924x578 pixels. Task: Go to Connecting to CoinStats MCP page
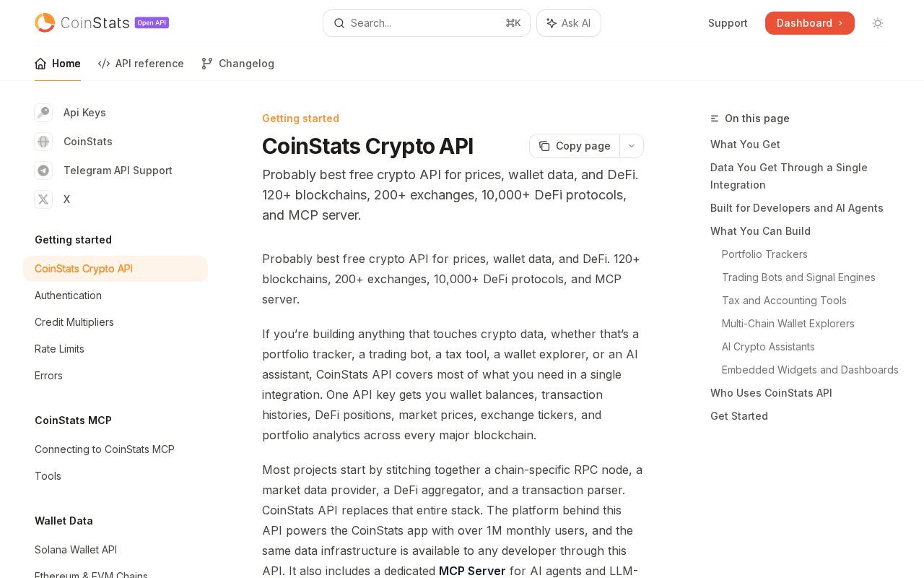click(105, 449)
